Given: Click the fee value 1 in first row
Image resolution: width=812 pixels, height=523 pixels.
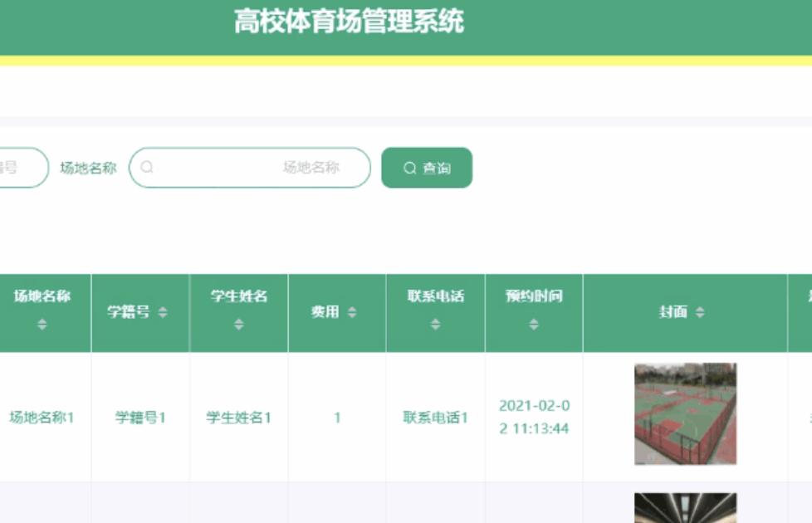Looking at the screenshot, I should tap(337, 418).
